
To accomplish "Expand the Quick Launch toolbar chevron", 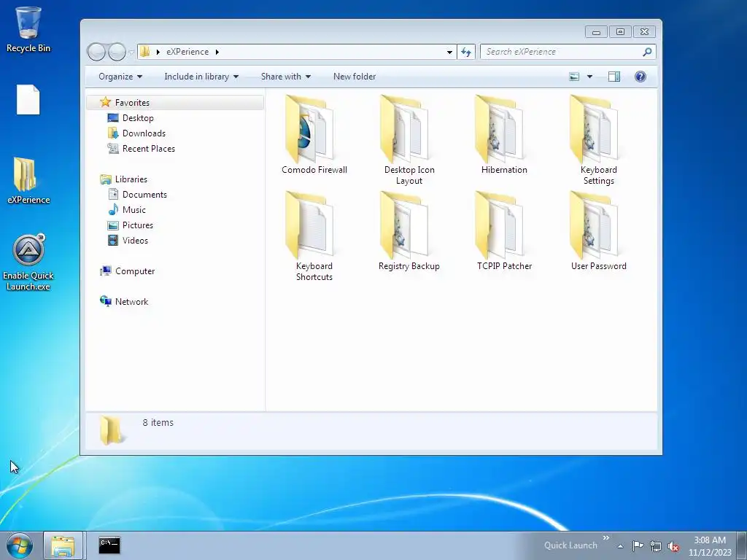I will (606, 538).
